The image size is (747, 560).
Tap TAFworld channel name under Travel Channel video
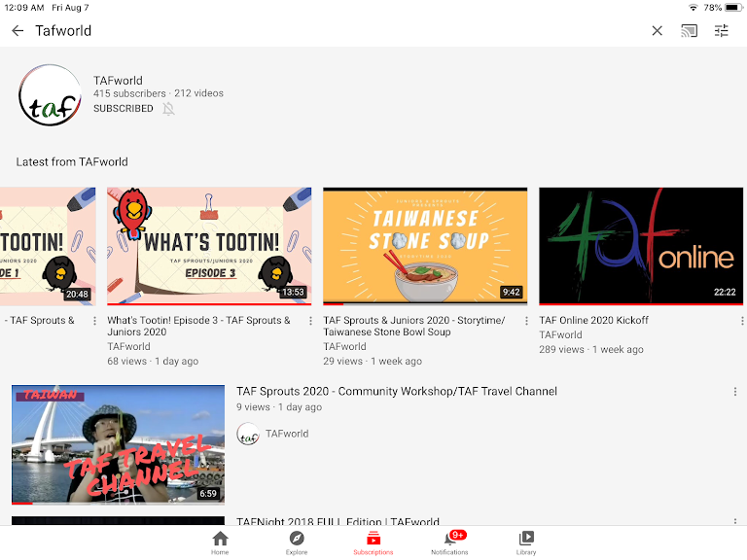click(287, 434)
